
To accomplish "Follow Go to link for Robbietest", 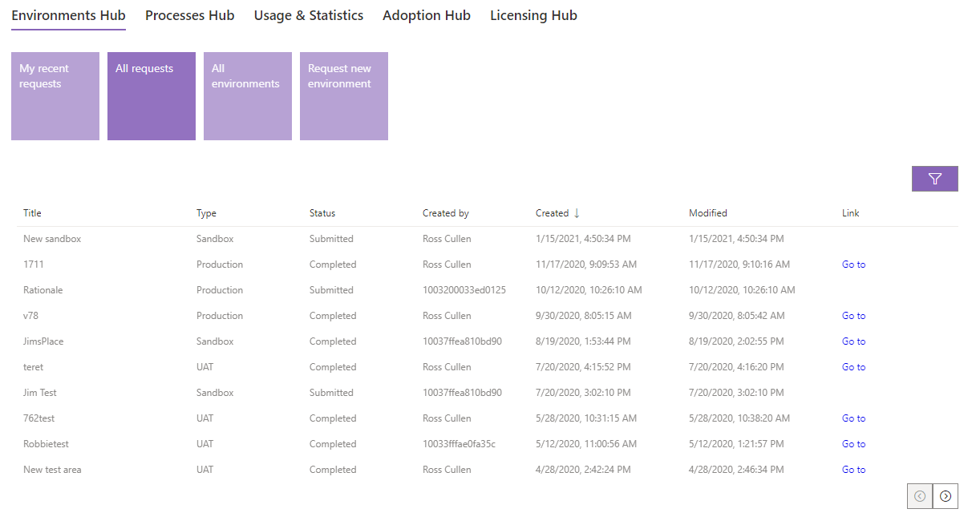I will pyautogui.click(x=853, y=444).
